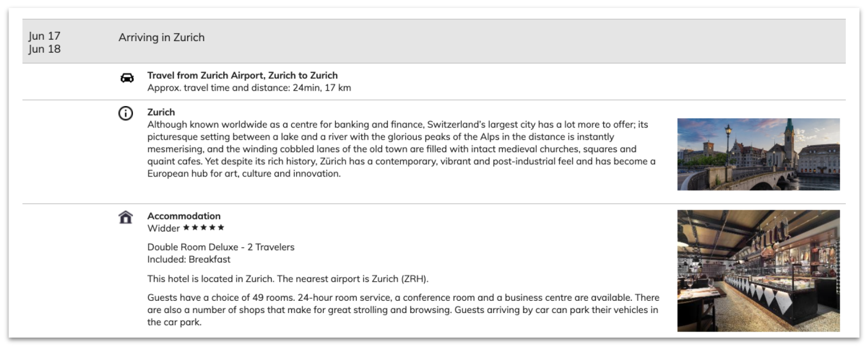The height and width of the screenshot is (348, 868).
Task: Click the Widder five-star rating
Action: point(204,228)
